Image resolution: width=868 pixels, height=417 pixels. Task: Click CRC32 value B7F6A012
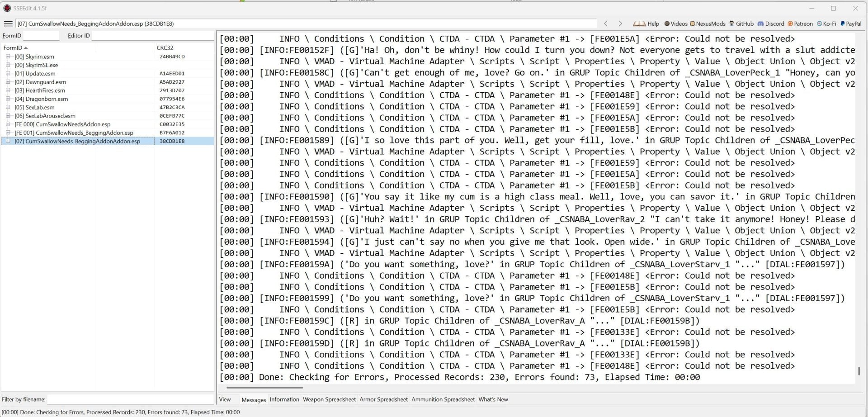click(172, 133)
